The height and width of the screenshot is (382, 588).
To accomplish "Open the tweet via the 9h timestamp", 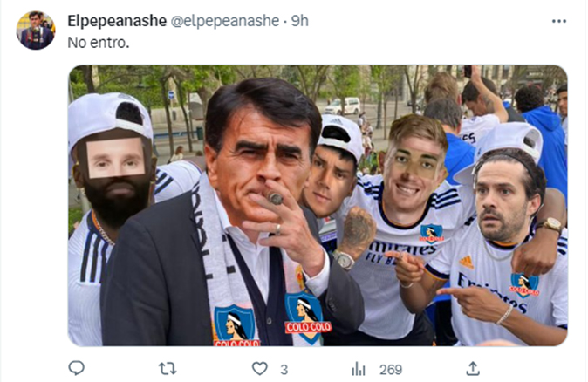I will click(299, 20).
